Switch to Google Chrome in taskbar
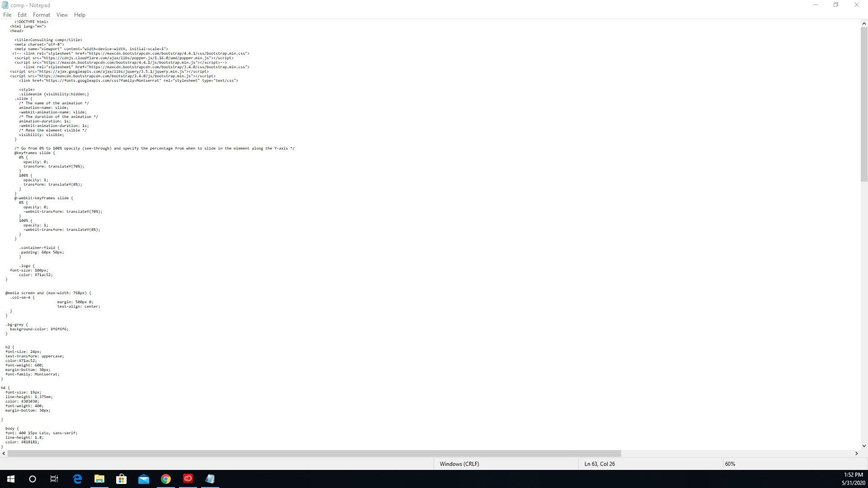This screenshot has height=488, width=868. 166,479
